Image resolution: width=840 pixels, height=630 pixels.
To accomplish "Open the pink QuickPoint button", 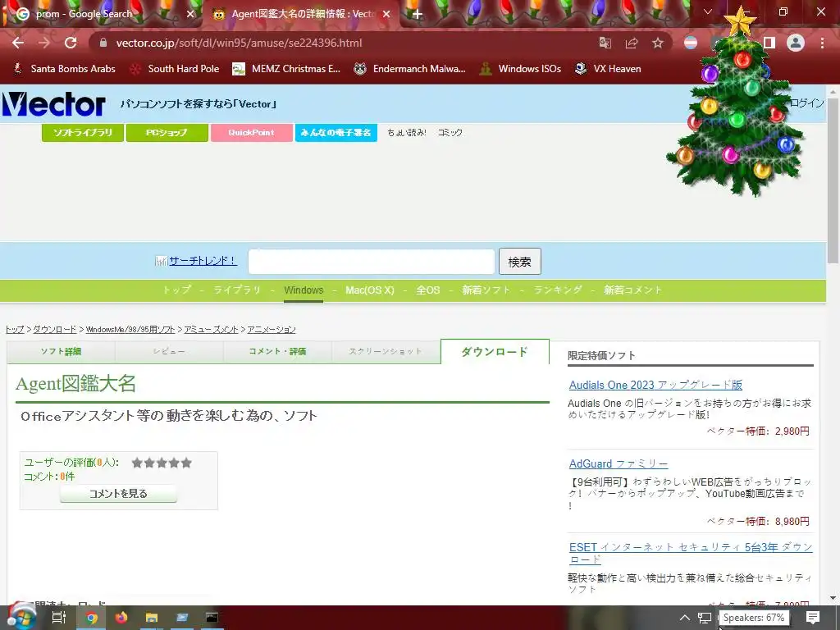I will coord(251,132).
